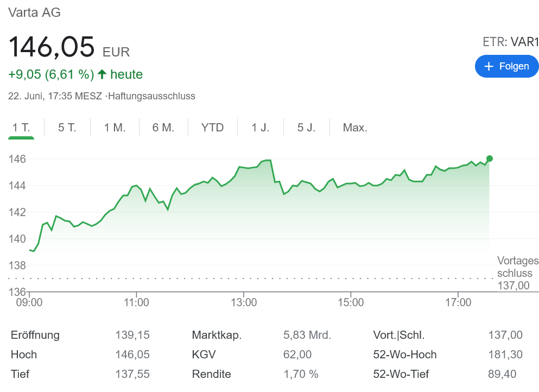Click the ETR: VAR1 ticker symbol
Screen dimensions: 539x392
[510, 42]
